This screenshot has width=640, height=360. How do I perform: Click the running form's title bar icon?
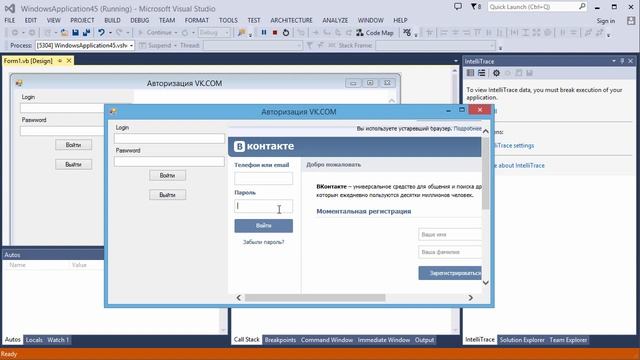click(x=113, y=111)
